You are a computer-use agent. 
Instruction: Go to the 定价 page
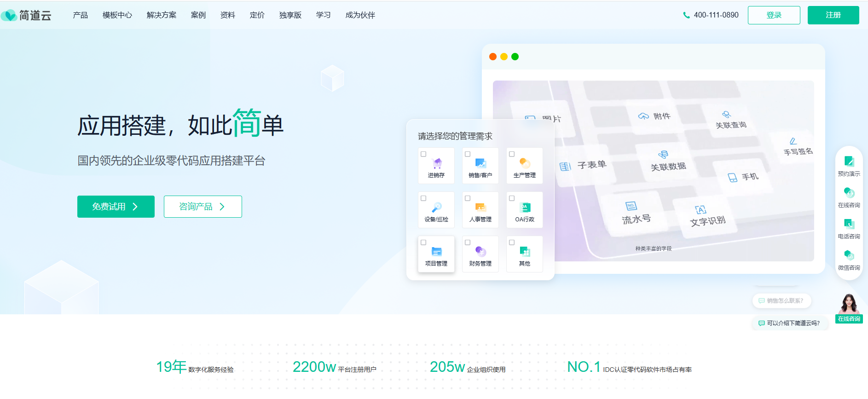click(x=257, y=15)
